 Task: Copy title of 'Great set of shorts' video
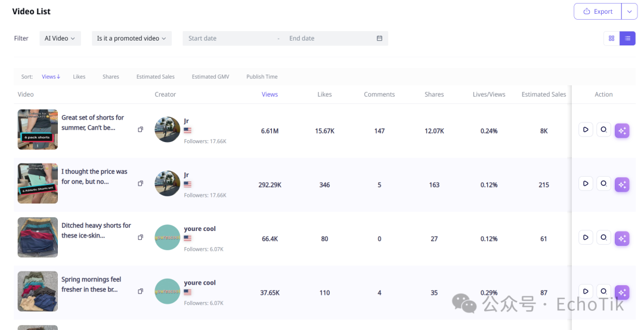[141, 129]
